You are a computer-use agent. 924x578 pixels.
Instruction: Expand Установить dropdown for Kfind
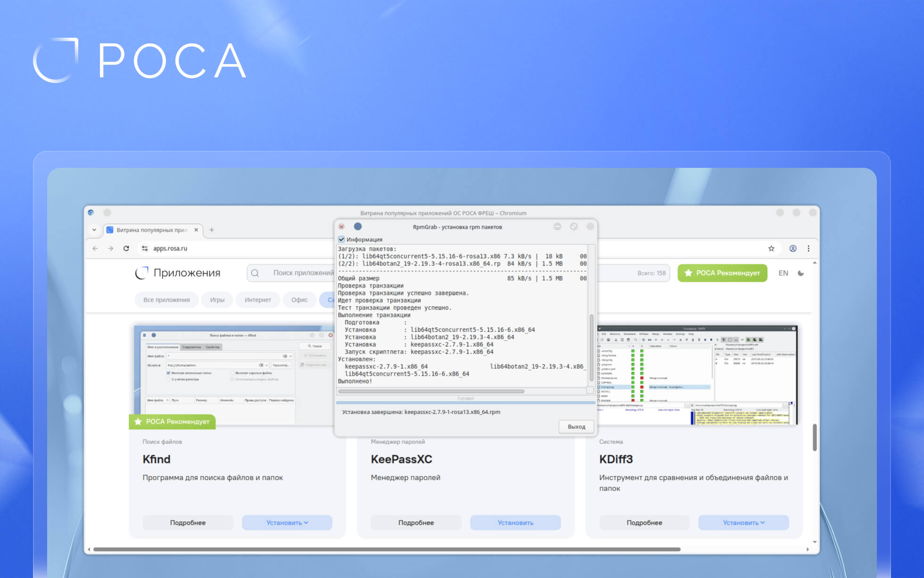point(287,522)
